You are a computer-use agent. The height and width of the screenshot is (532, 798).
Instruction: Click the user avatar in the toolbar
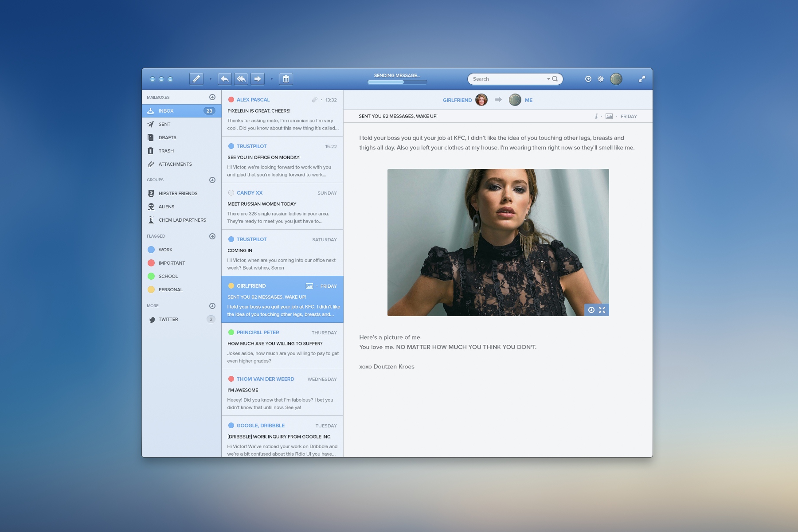pyautogui.click(x=616, y=79)
